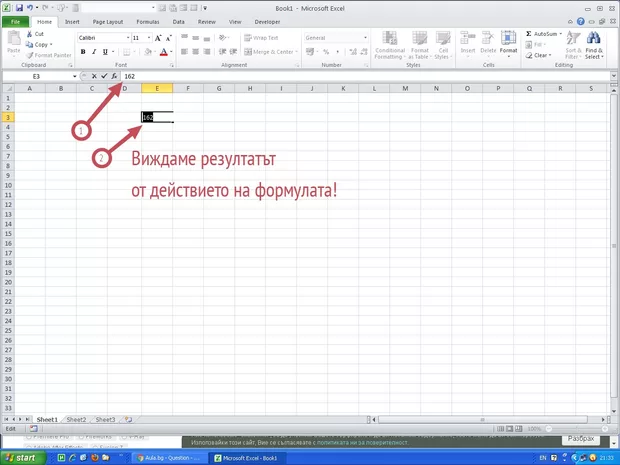Save the workbook using the floppy icon
This screenshot has height=465, width=620.
coord(19,8)
